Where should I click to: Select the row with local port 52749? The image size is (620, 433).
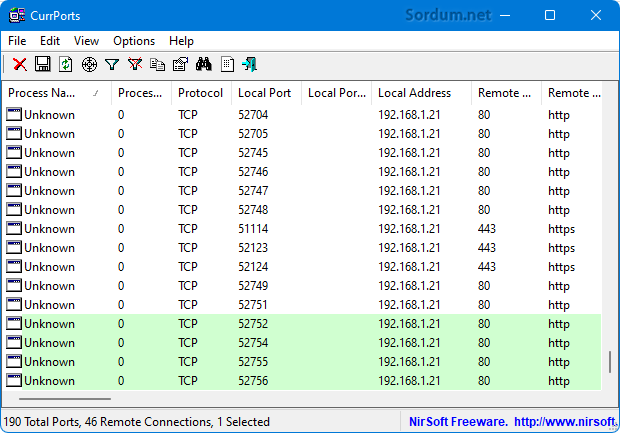[x=303, y=286]
